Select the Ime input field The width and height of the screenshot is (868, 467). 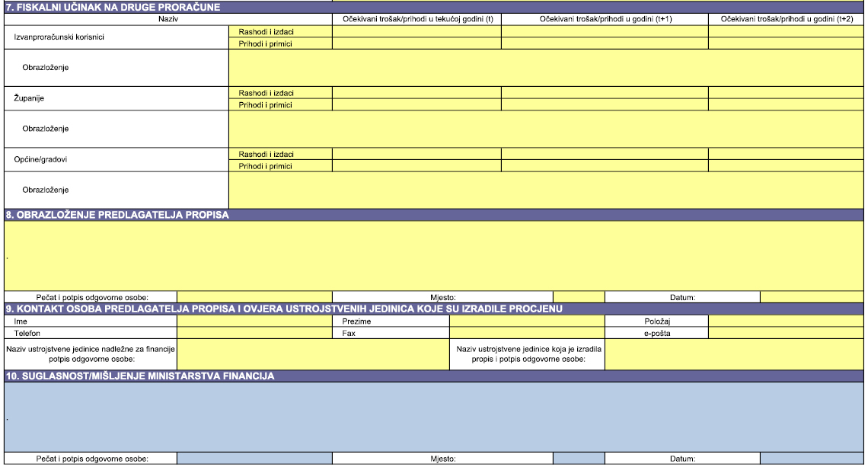tap(254, 321)
